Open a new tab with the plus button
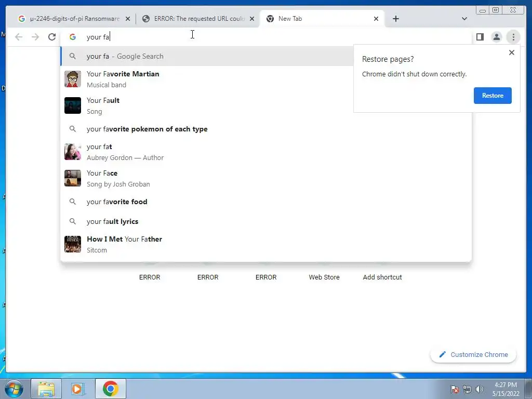 (395, 19)
